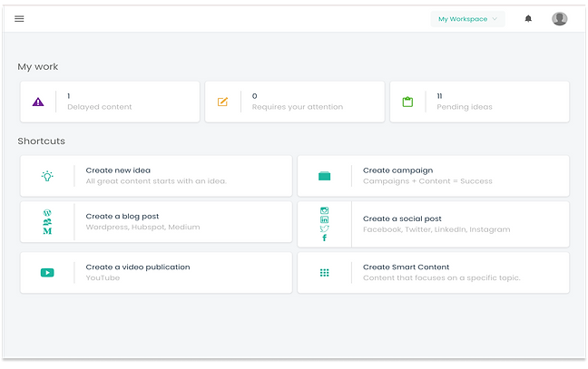Image resolution: width=588 pixels, height=369 pixels.
Task: Click the HubSpot icon
Action: click(x=47, y=222)
